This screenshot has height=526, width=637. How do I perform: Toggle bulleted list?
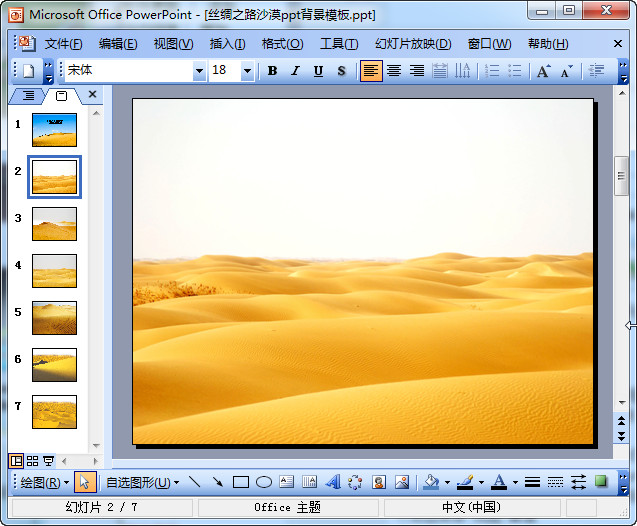point(515,71)
